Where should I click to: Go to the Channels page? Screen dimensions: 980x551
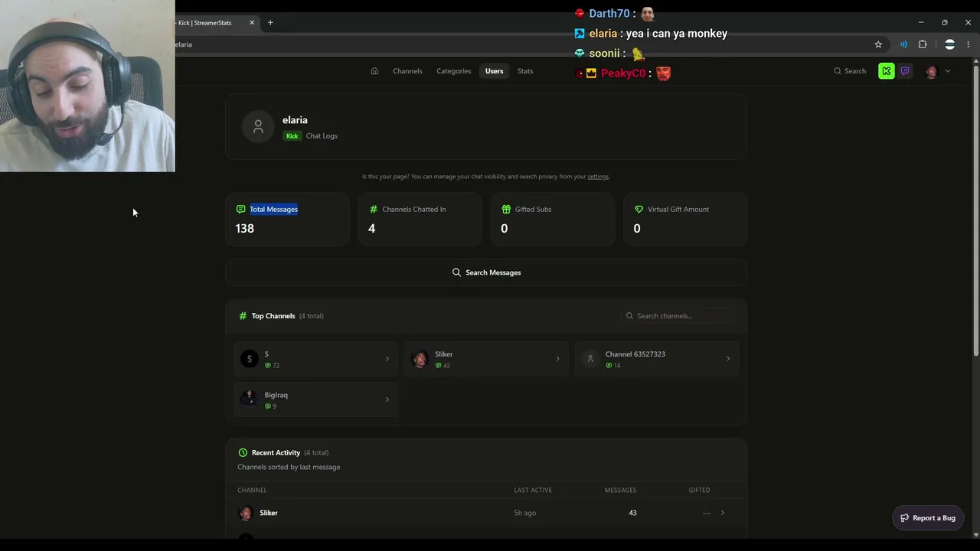[x=407, y=71]
